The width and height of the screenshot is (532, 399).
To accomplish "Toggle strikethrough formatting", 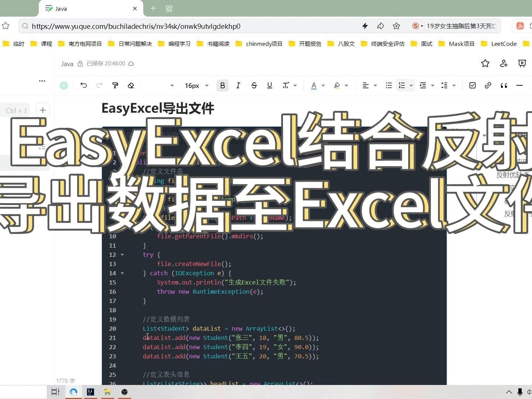I will [254, 85].
